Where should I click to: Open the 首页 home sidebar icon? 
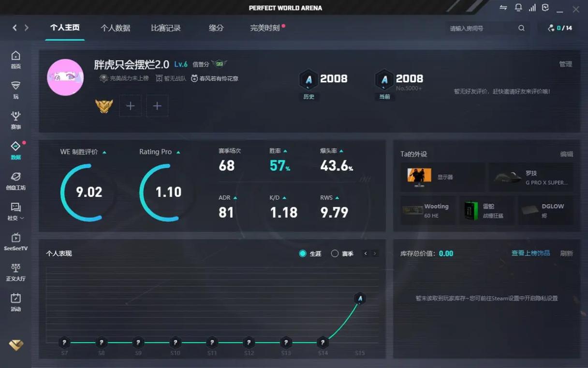[x=15, y=60]
